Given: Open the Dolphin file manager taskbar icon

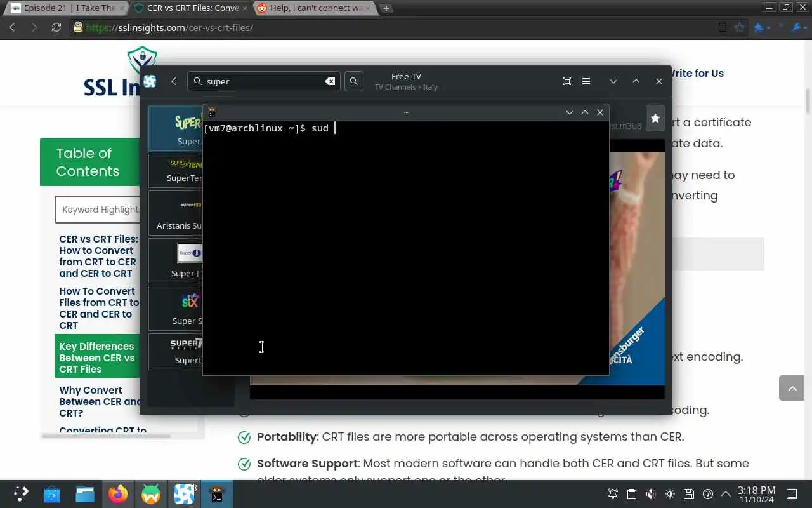Looking at the screenshot, I should pyautogui.click(x=85, y=493).
